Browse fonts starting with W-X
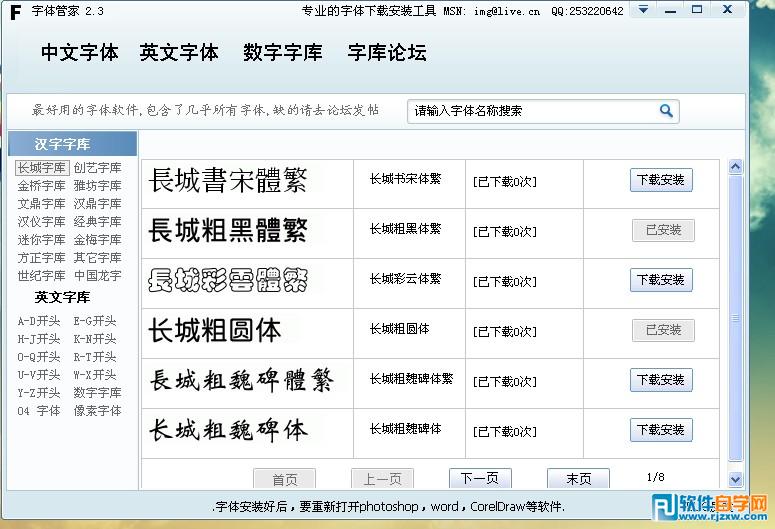The height and width of the screenshot is (529, 775). pos(95,374)
